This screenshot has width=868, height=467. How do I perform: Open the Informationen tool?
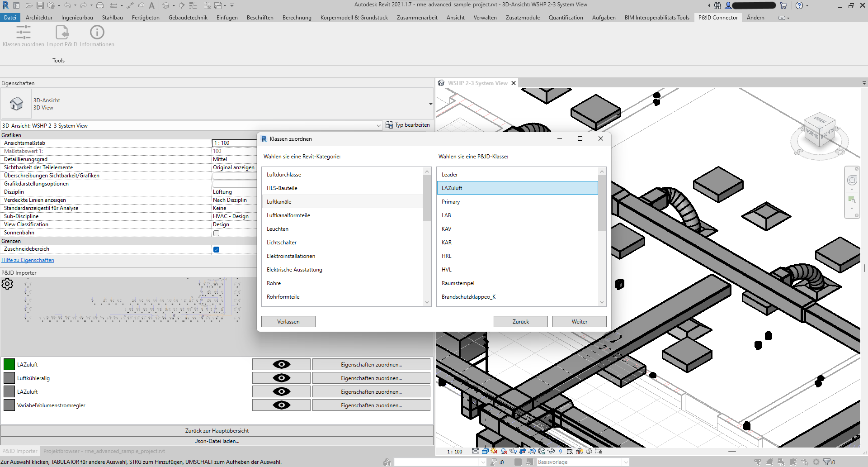(97, 36)
